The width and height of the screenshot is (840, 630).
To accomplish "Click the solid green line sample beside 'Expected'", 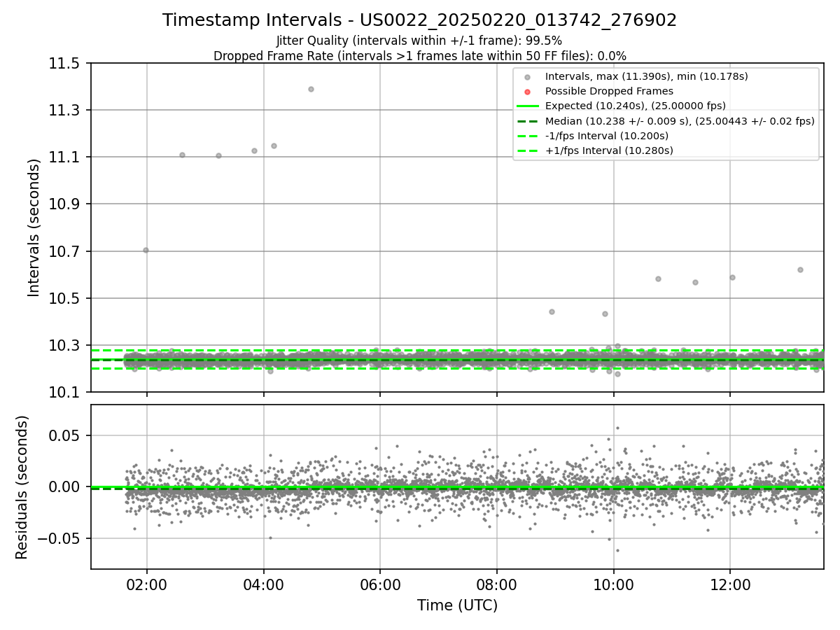I will (527, 106).
